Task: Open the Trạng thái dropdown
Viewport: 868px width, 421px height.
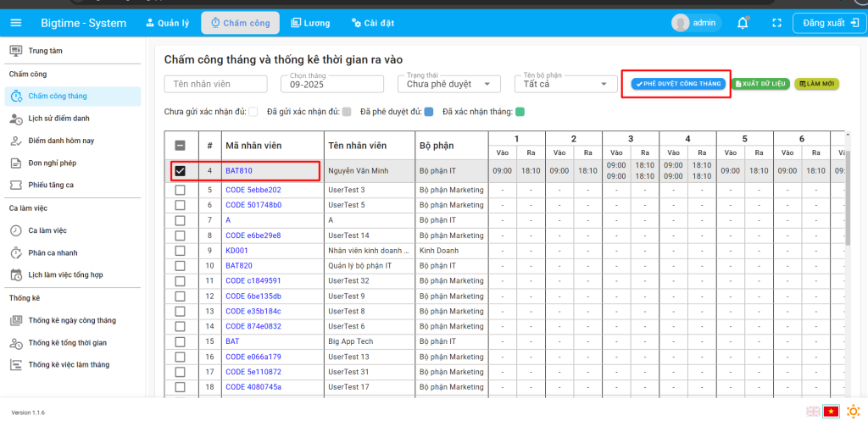Action: click(448, 84)
